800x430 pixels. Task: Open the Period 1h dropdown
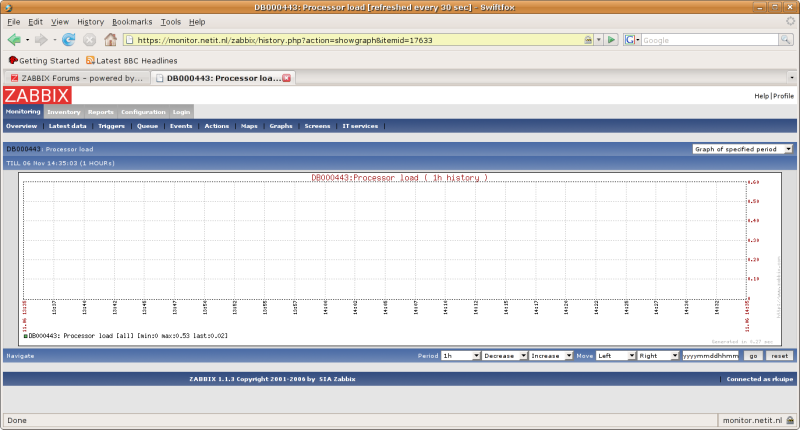[461, 356]
